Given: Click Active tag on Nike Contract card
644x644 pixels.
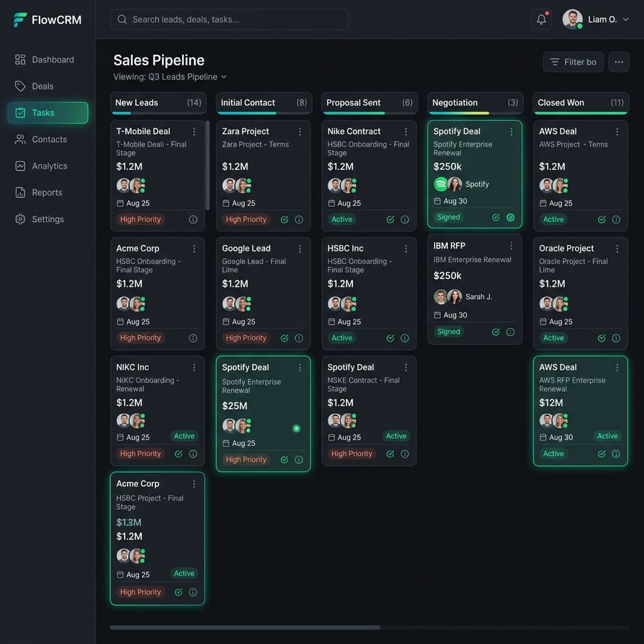Looking at the screenshot, I should (x=341, y=219).
